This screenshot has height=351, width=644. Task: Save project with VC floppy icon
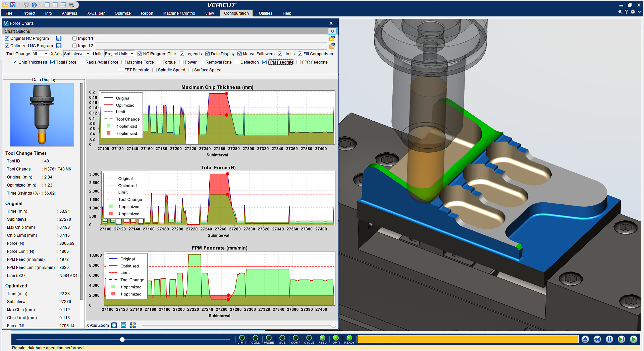(13, 5)
